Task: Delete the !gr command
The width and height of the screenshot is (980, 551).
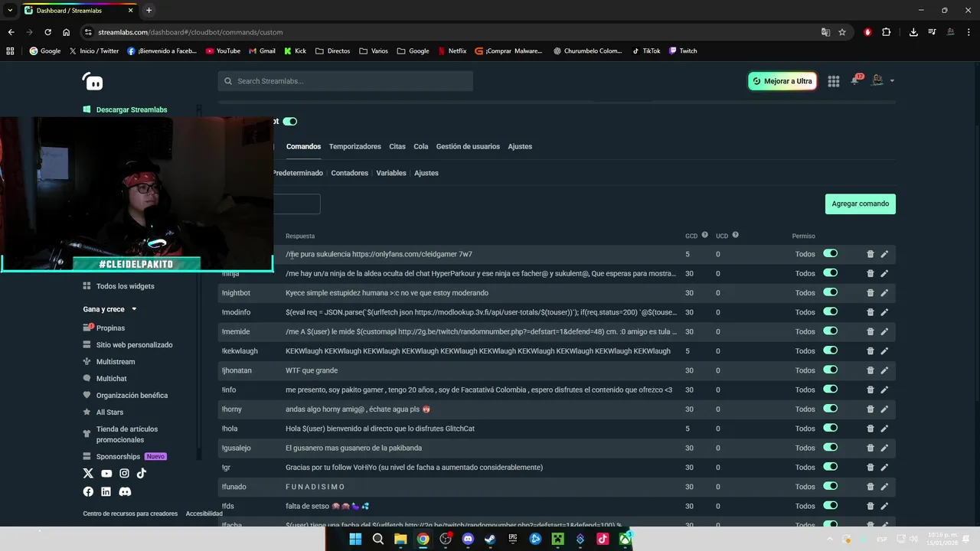Action: pos(871,468)
